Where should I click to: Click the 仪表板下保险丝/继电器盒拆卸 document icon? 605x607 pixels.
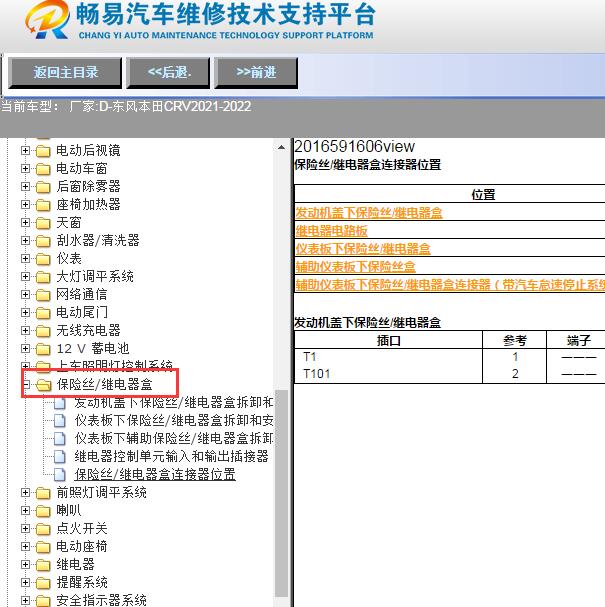[60, 420]
